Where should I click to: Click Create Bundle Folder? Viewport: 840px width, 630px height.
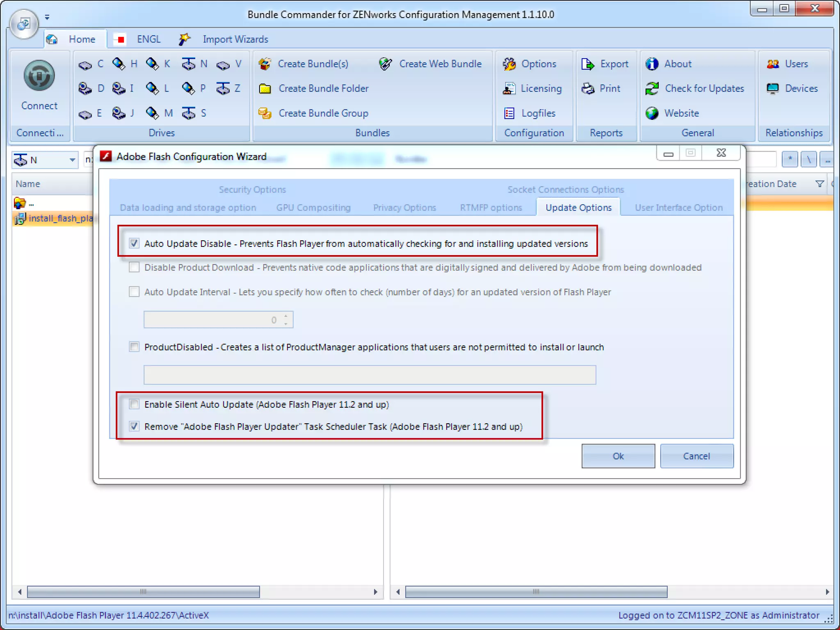click(x=314, y=89)
